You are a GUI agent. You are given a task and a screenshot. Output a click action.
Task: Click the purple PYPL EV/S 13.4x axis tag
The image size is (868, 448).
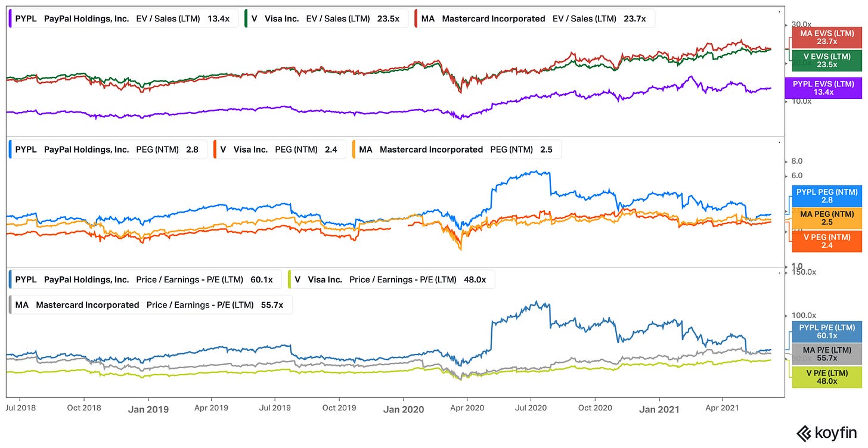click(x=826, y=88)
